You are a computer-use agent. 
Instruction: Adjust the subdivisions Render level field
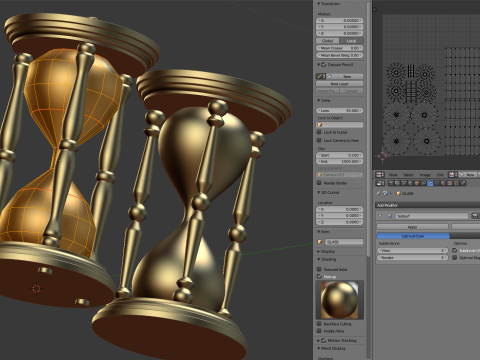click(x=412, y=258)
